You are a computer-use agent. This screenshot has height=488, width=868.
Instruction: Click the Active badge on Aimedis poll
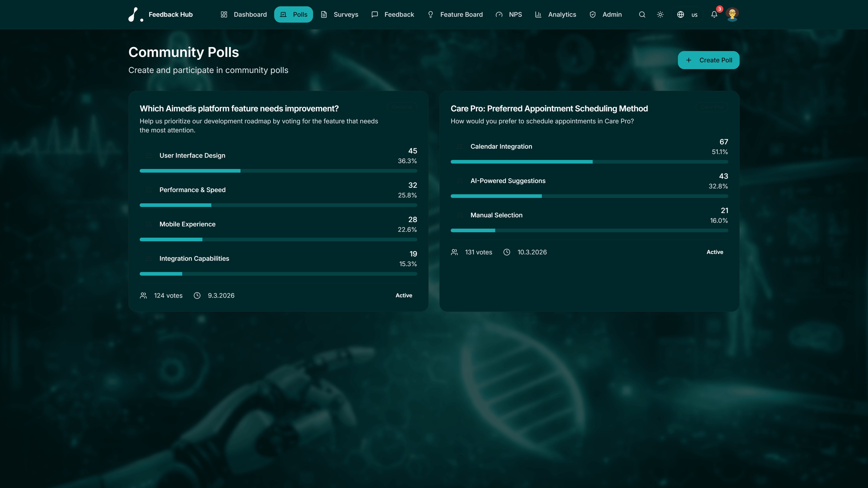[x=404, y=295]
